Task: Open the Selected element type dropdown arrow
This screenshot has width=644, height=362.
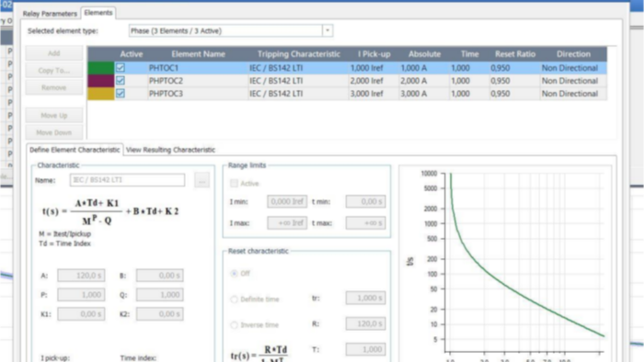Action: pos(328,30)
